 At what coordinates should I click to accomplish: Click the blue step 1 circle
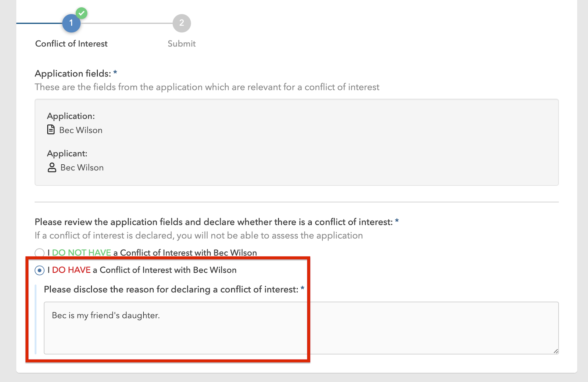pos(71,23)
